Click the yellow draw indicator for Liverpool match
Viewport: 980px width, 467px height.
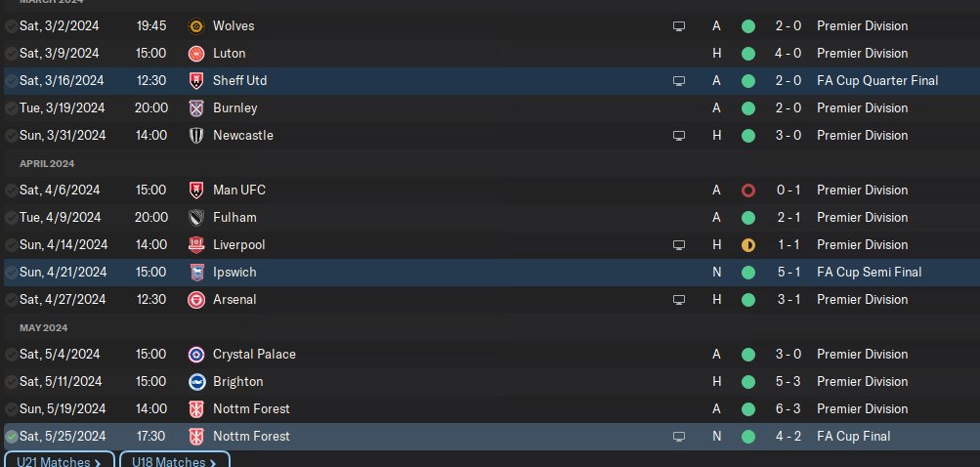(x=748, y=245)
